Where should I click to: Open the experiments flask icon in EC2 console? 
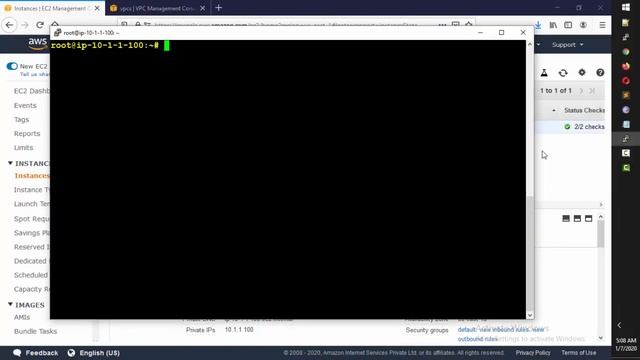(544, 73)
